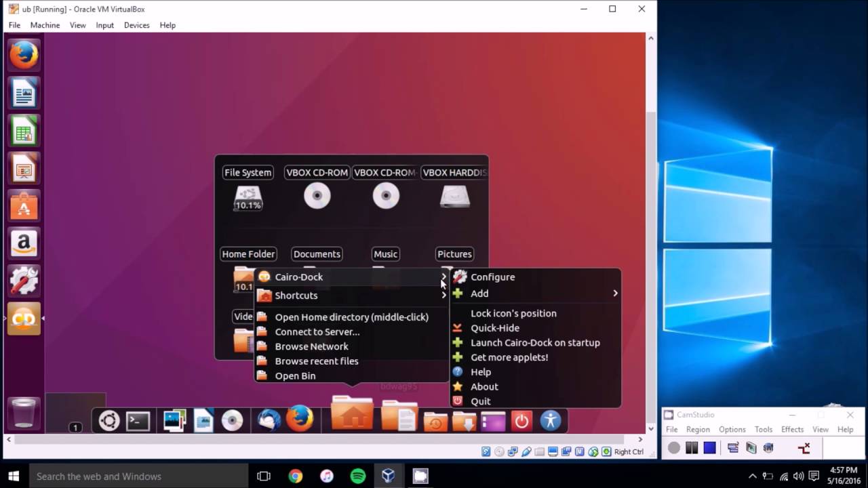Open Pictures label in shortcuts stack
868x488 pixels.
click(x=454, y=254)
